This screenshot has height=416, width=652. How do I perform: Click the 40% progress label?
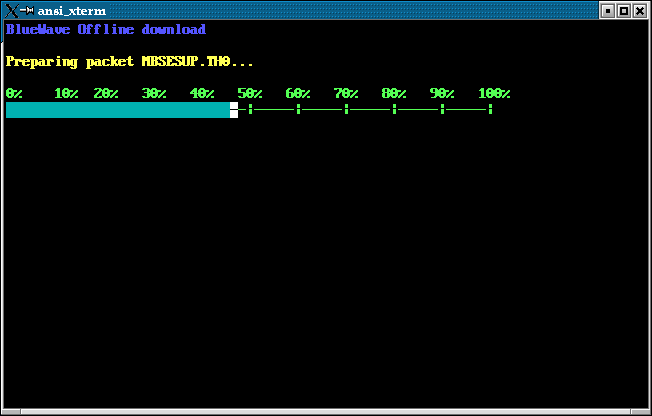click(x=202, y=93)
